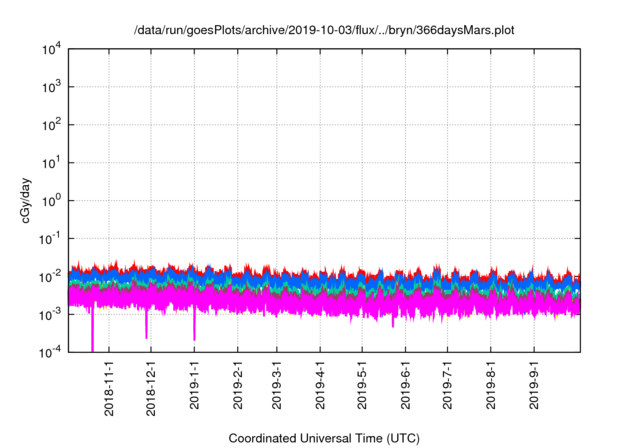Click the 10^-2 y-axis tick label

(52, 276)
